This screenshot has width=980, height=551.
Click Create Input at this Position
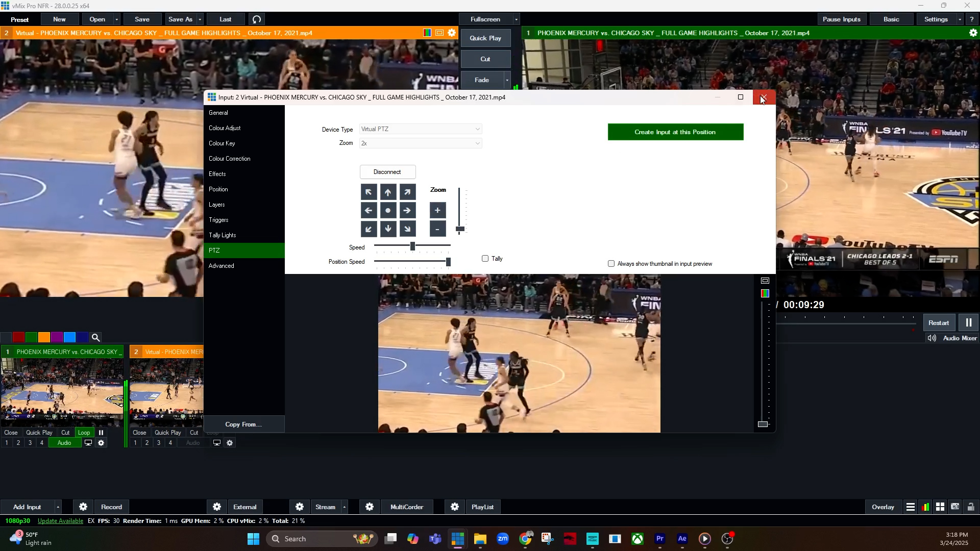675,132
